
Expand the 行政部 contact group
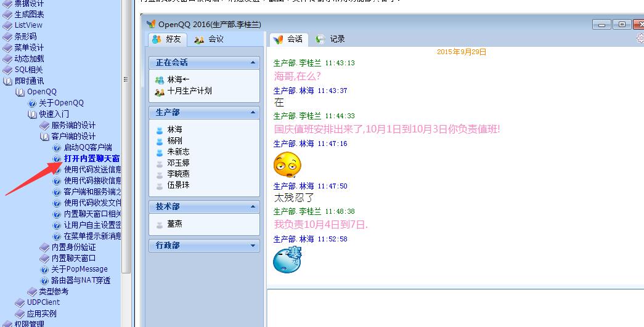pos(253,246)
